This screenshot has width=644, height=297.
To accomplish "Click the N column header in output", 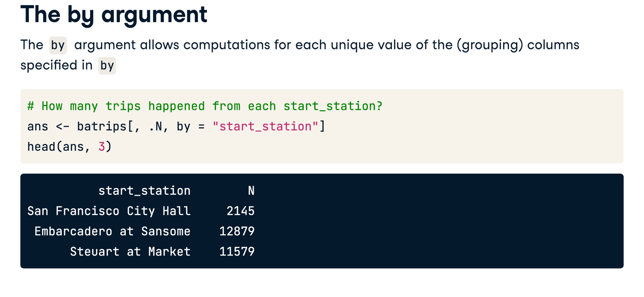I will (251, 190).
